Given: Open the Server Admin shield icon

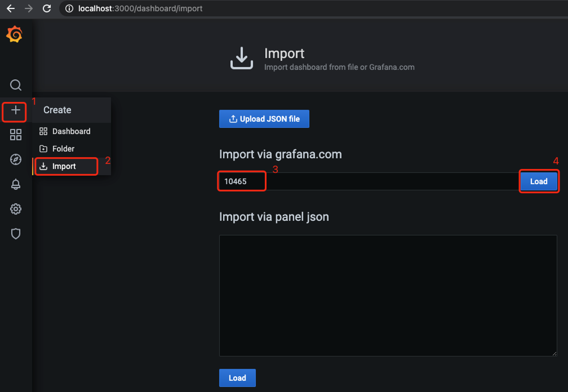Looking at the screenshot, I should point(16,234).
